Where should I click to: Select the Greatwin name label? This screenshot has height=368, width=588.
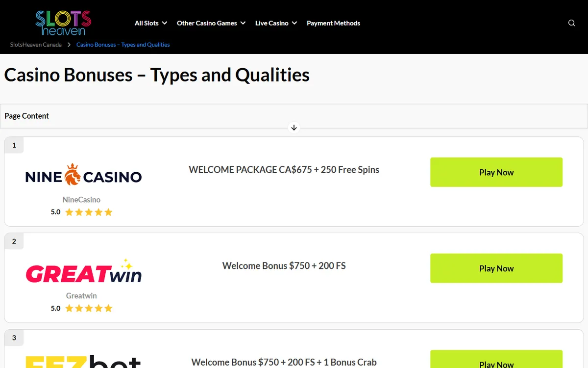(81, 296)
